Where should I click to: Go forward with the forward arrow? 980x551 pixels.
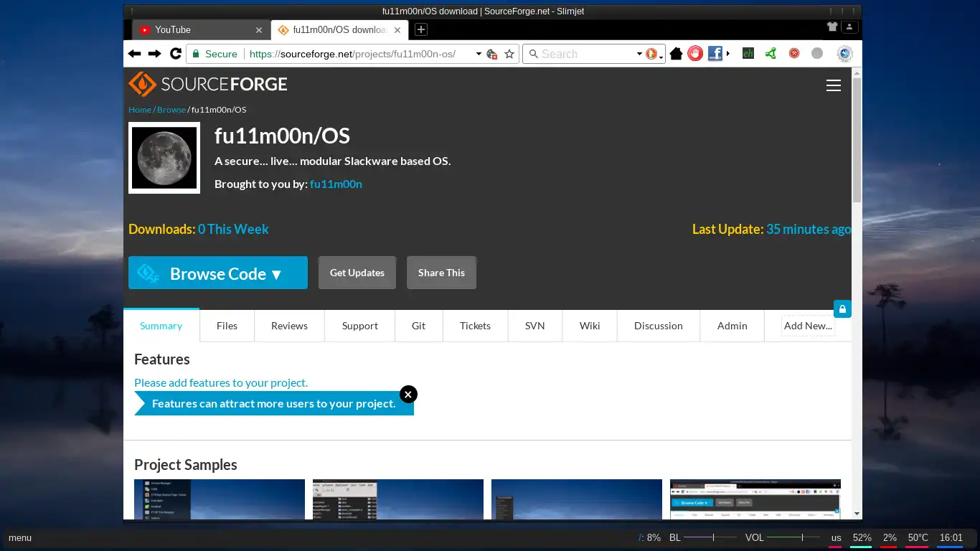tap(154, 54)
